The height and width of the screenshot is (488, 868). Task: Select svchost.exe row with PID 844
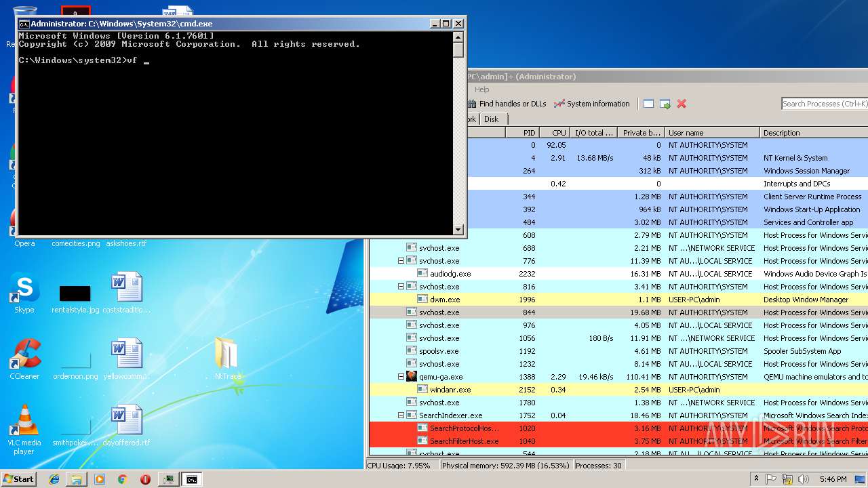click(618, 312)
